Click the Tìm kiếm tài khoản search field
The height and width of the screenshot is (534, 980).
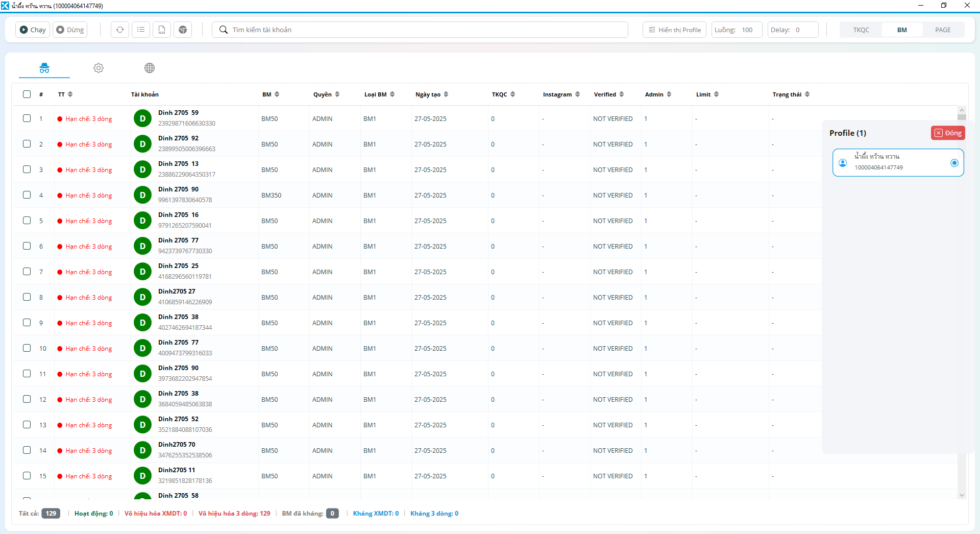click(x=420, y=30)
